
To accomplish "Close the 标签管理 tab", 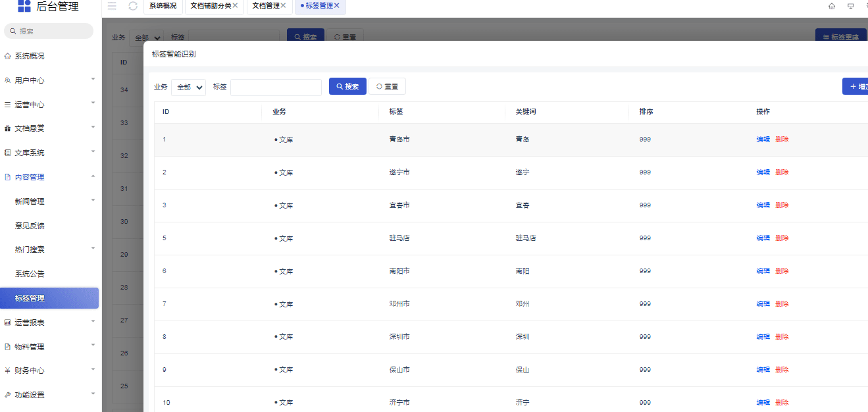I will [336, 5].
